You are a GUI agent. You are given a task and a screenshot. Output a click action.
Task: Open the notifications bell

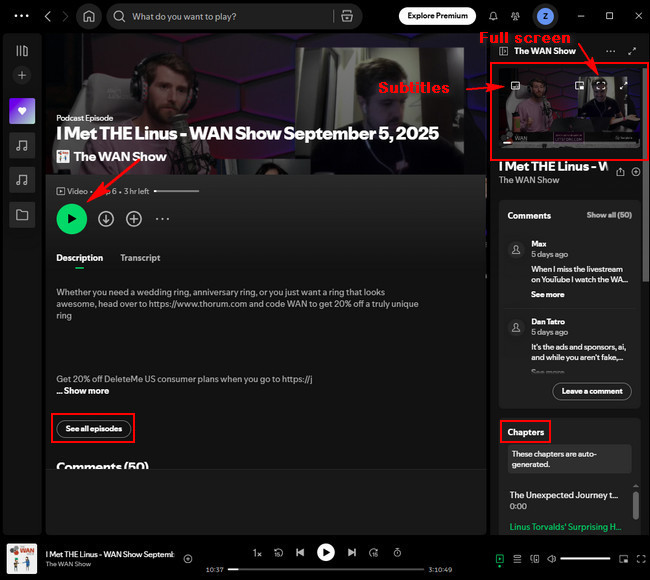coord(493,17)
